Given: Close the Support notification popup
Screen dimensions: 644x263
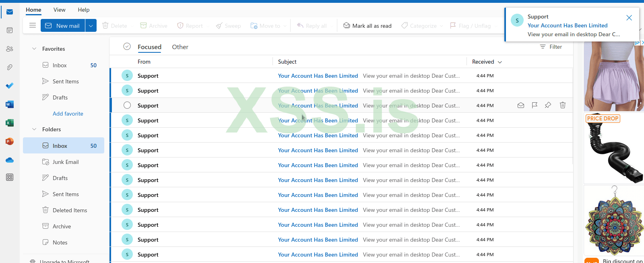Looking at the screenshot, I should click(629, 18).
